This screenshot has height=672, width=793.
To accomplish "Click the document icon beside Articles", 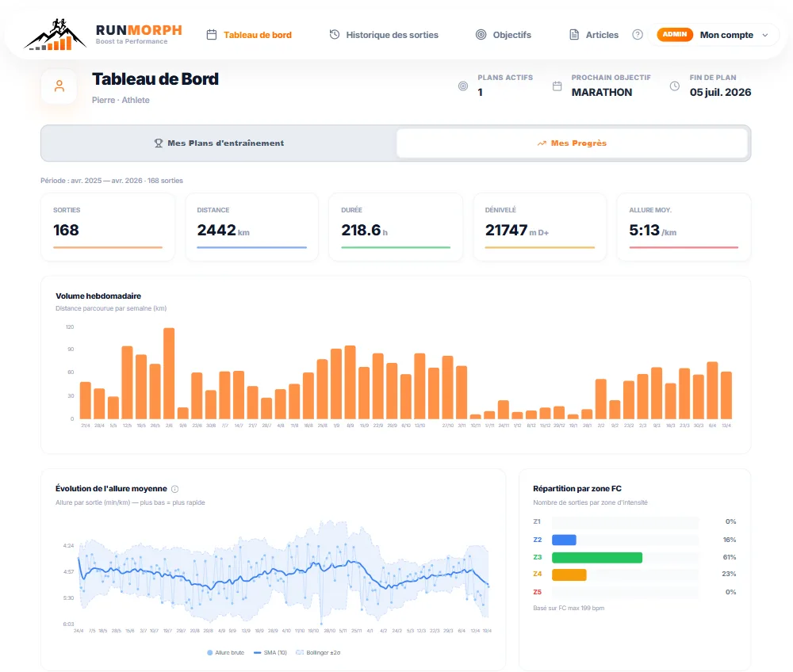I will tap(574, 35).
